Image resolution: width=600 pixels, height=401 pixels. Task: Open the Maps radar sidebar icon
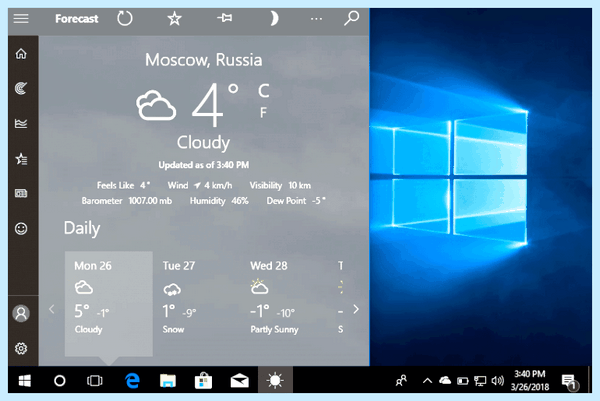21,88
